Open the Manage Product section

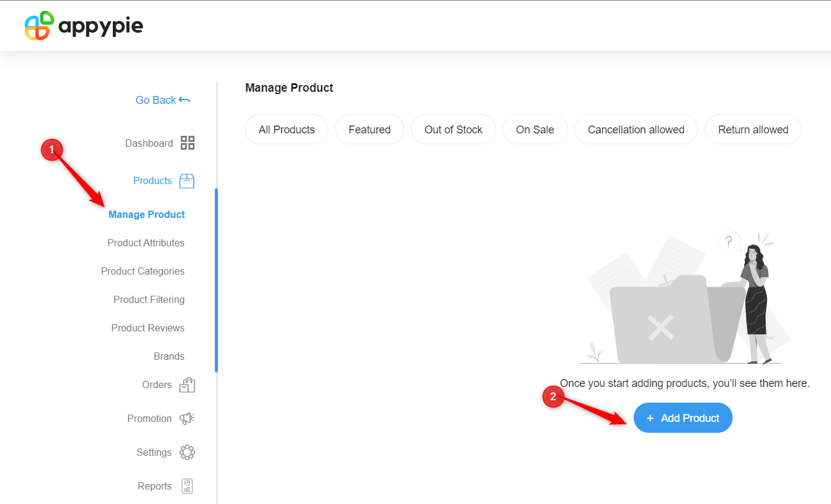[x=147, y=214]
